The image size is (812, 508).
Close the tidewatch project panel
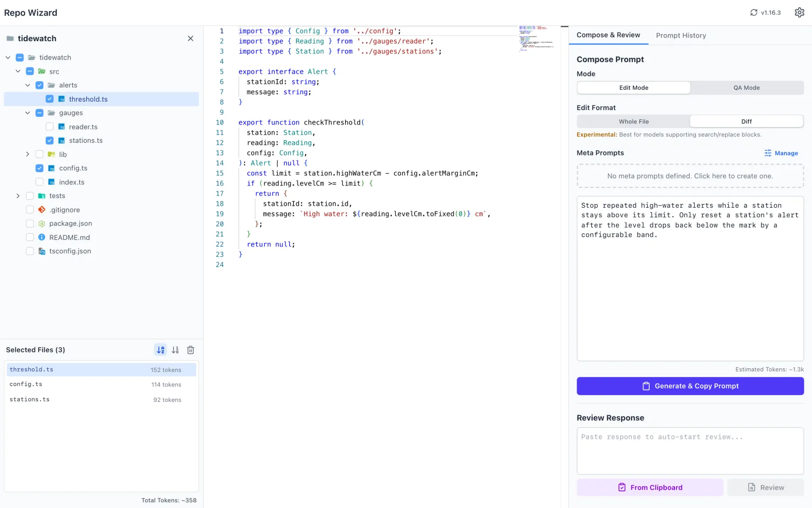[190, 39]
